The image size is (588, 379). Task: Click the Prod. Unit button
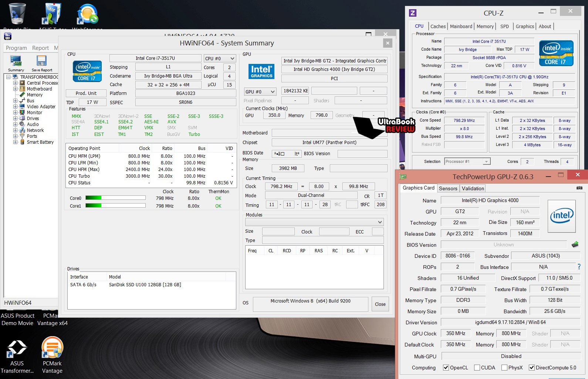click(x=86, y=93)
